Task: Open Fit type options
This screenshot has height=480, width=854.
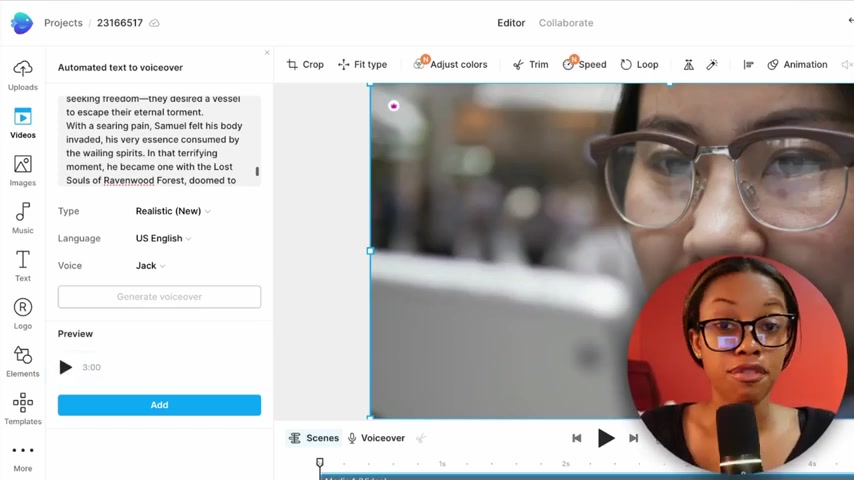Action: 362,64
